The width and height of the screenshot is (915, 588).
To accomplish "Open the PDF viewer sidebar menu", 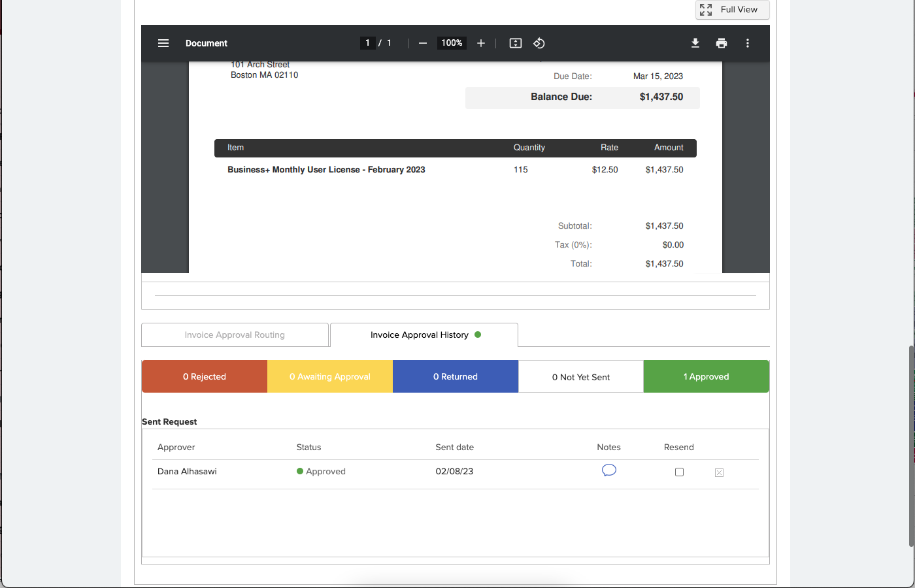I will (x=163, y=43).
